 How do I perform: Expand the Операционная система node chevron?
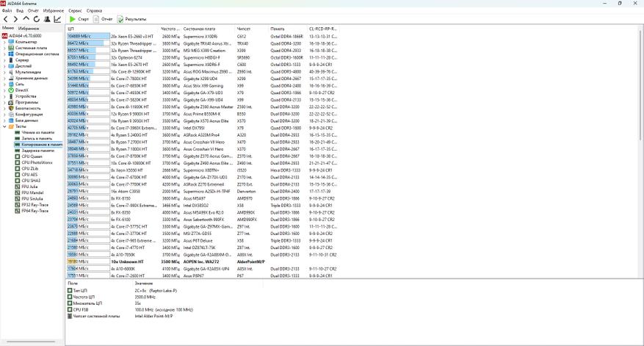pyautogui.click(x=4, y=54)
